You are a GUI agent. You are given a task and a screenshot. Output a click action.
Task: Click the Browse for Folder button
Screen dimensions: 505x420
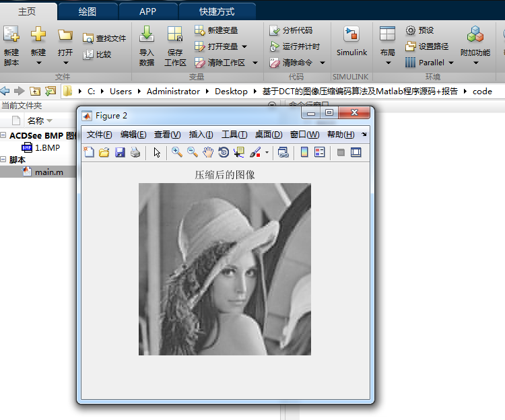50,91
